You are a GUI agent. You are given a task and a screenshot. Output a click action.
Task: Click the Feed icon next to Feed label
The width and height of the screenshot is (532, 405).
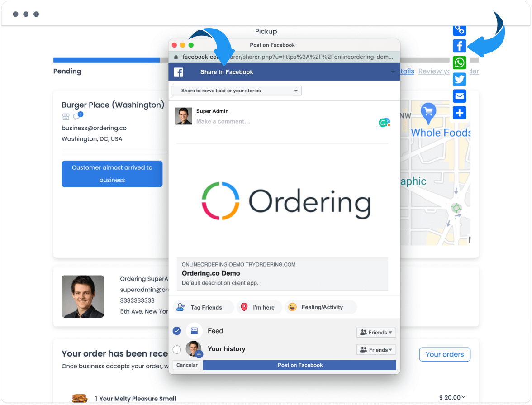(194, 331)
